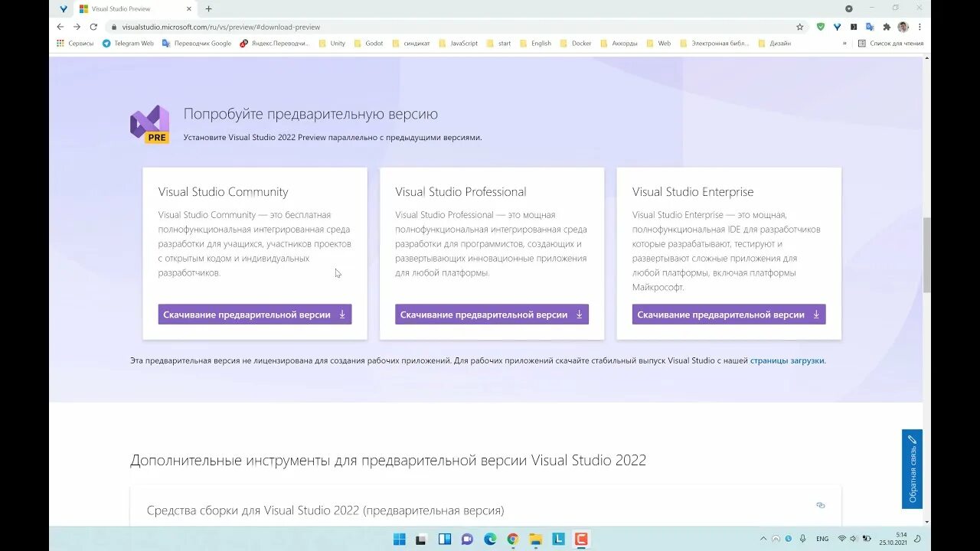Click the Visual Studio PRE logo
This screenshot has height=551, width=980.
pyautogui.click(x=149, y=124)
